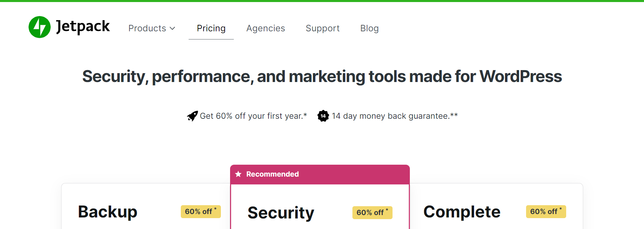This screenshot has width=644, height=229.
Task: Click the Security plan title
Action: tap(281, 212)
